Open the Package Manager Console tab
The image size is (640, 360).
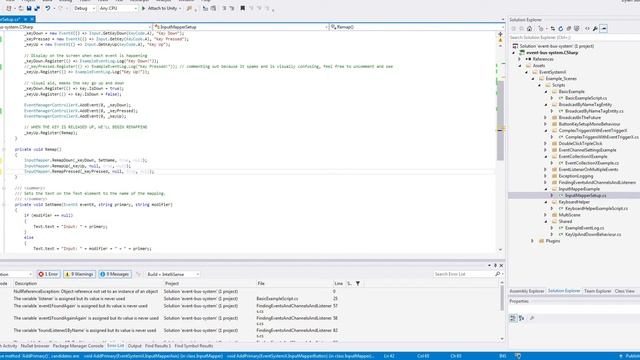(x=78, y=346)
